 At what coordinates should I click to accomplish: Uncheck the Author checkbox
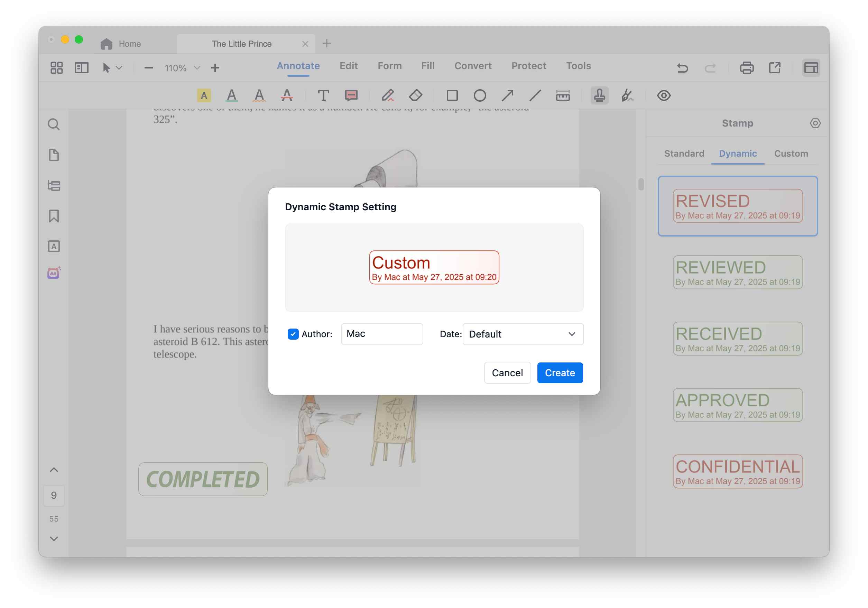[x=293, y=334]
